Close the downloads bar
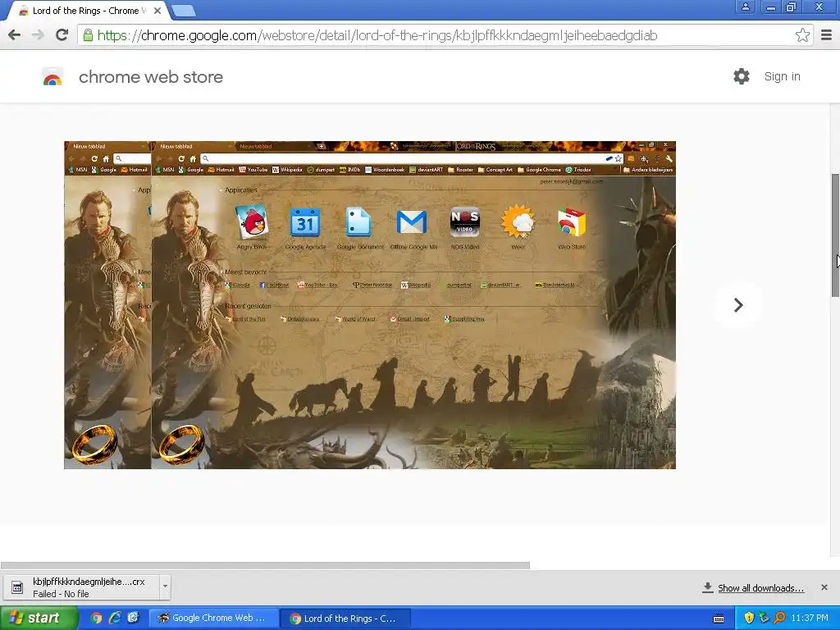 [x=824, y=587]
